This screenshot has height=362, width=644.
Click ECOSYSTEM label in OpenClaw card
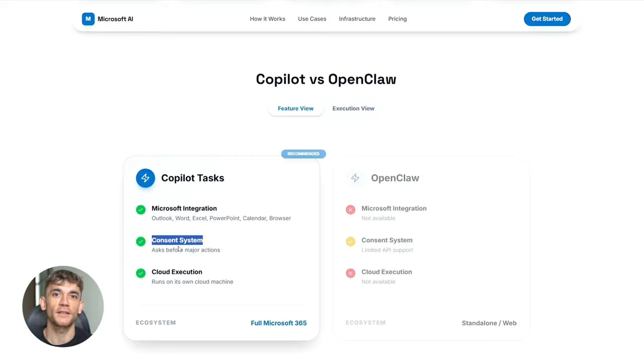point(365,323)
